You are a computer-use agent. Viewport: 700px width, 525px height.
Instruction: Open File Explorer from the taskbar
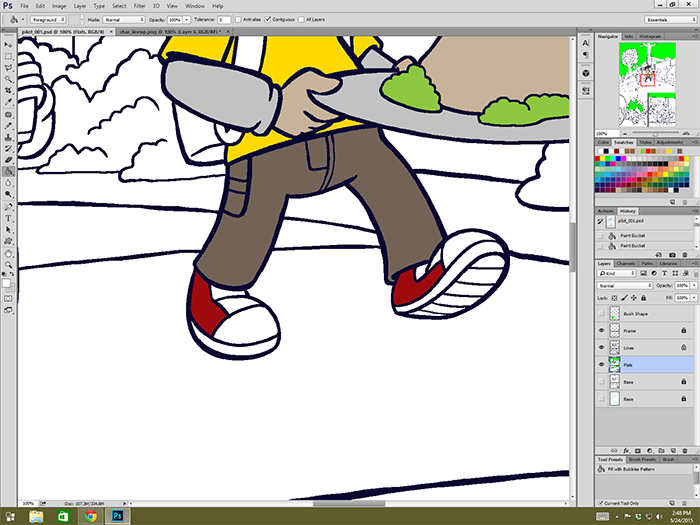click(x=36, y=517)
